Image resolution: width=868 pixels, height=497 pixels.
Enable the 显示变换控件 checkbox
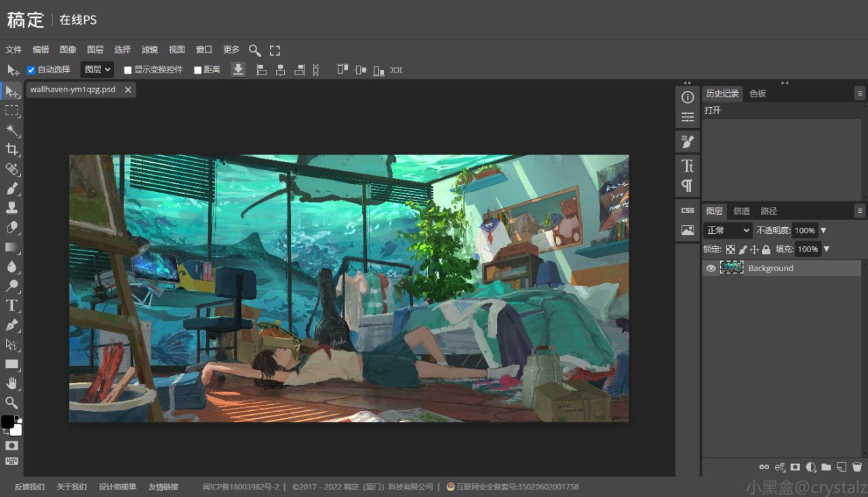(127, 70)
